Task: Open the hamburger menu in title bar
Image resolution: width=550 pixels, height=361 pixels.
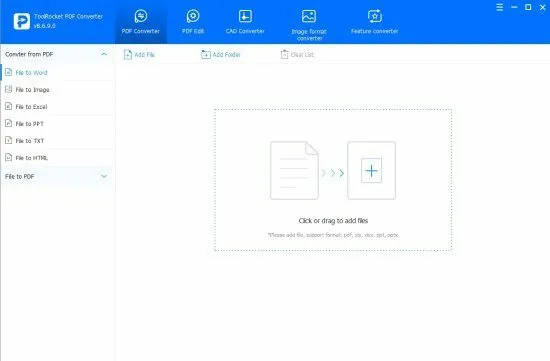Action: (500, 7)
